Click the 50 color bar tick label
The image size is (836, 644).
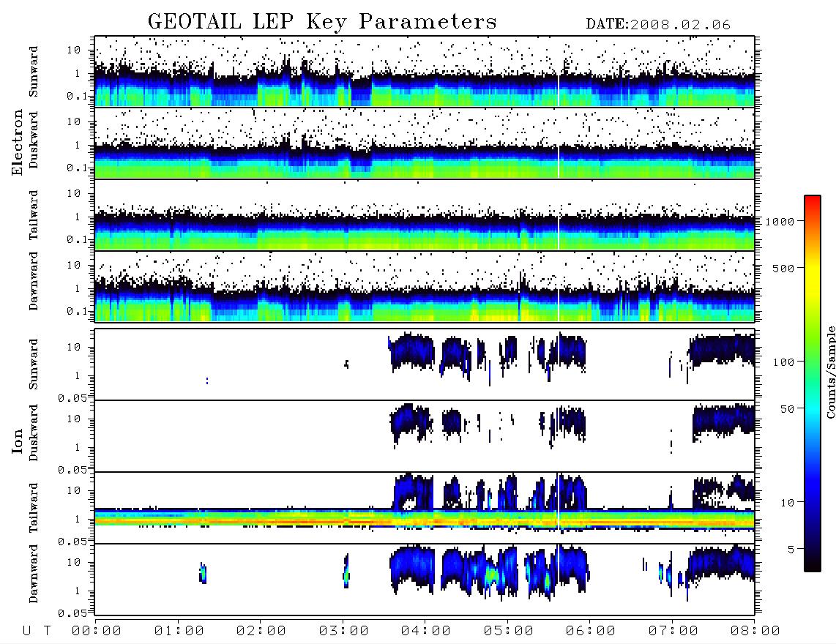click(x=787, y=409)
